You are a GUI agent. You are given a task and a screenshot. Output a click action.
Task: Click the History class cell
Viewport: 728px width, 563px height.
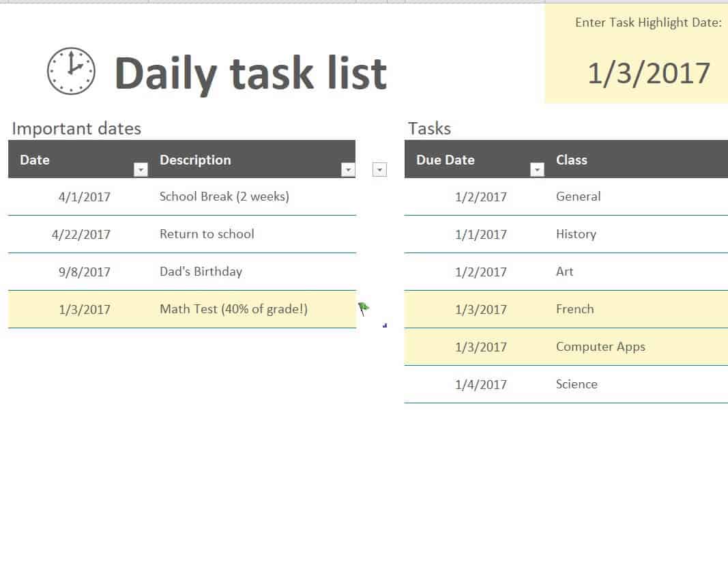[x=637, y=234]
